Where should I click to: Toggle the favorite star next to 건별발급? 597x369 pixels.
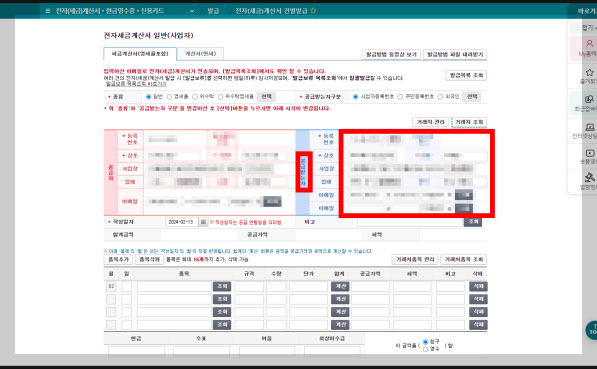tap(313, 11)
